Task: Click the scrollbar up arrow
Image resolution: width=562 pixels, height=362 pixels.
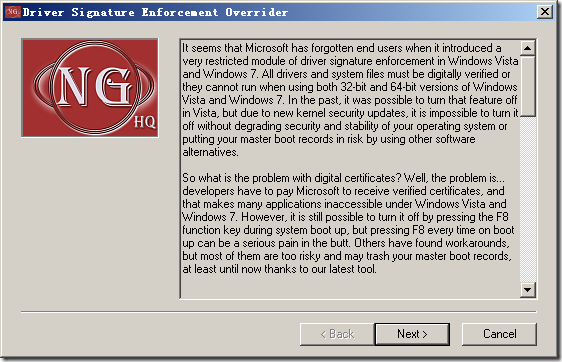Action: [x=528, y=48]
